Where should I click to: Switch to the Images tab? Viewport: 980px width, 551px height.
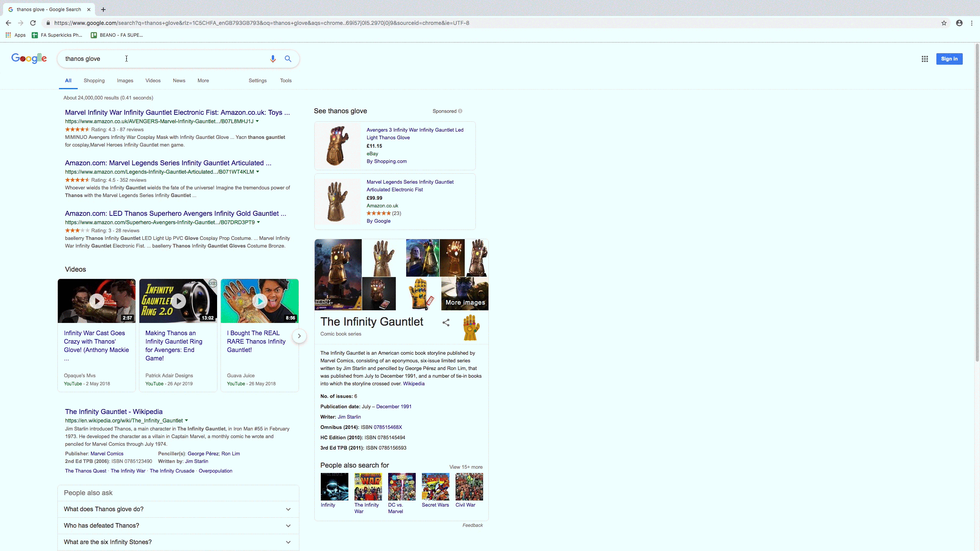[x=125, y=81]
